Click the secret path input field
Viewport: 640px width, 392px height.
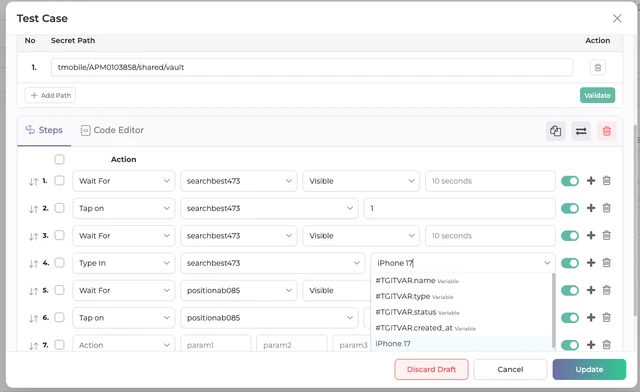pos(312,67)
